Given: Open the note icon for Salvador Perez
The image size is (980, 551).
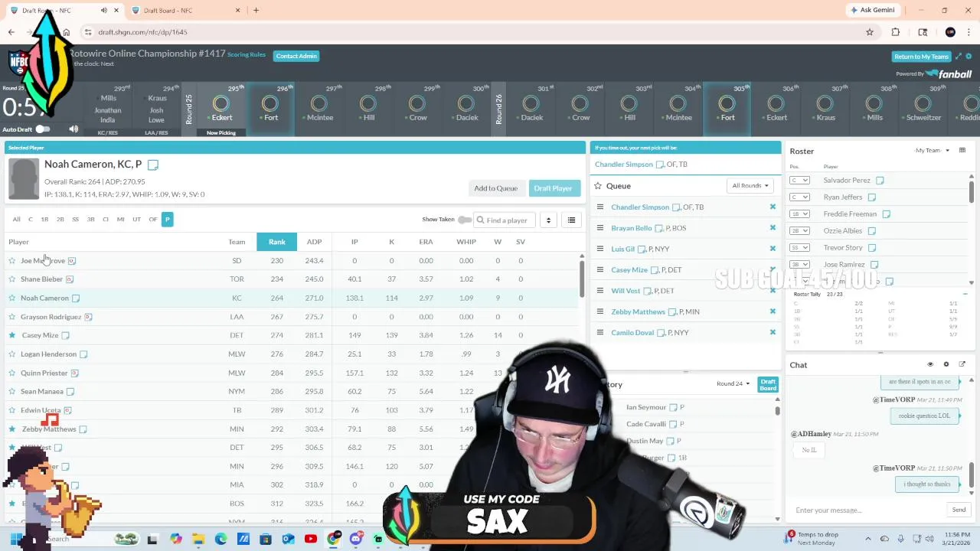Looking at the screenshot, I should pyautogui.click(x=880, y=181).
